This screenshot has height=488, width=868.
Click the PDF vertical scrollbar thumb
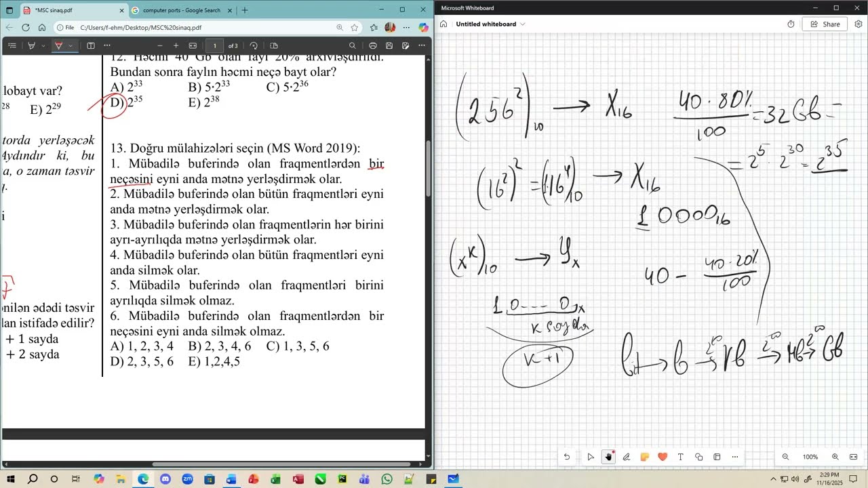[x=429, y=169]
